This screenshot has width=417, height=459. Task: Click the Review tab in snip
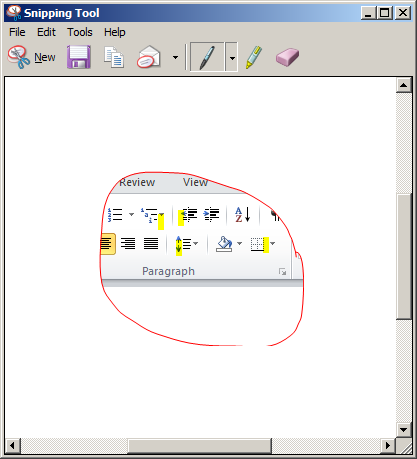[137, 182]
